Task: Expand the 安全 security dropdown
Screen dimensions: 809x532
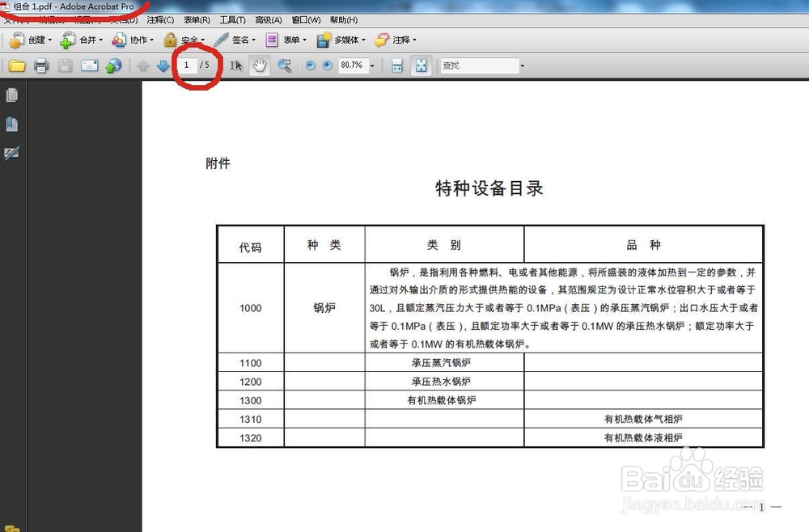Action: pos(193,39)
